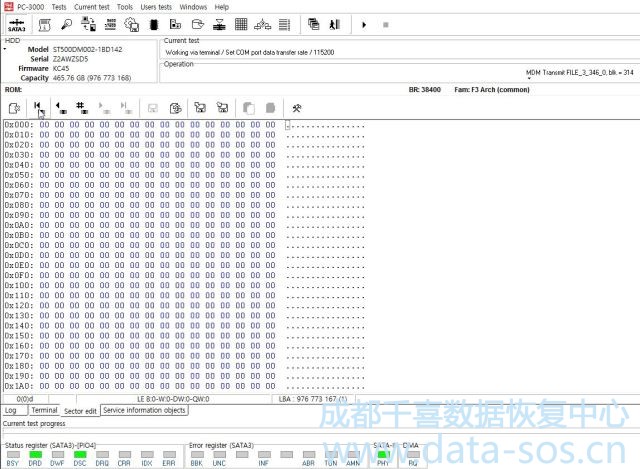640x469 pixels.
Task: Open the PC-3000 menu
Action: (31, 7)
